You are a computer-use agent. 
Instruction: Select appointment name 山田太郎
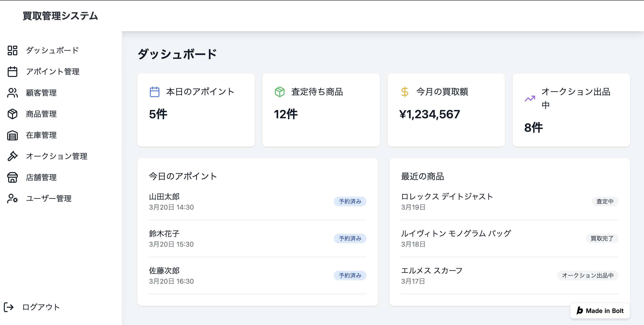164,197
